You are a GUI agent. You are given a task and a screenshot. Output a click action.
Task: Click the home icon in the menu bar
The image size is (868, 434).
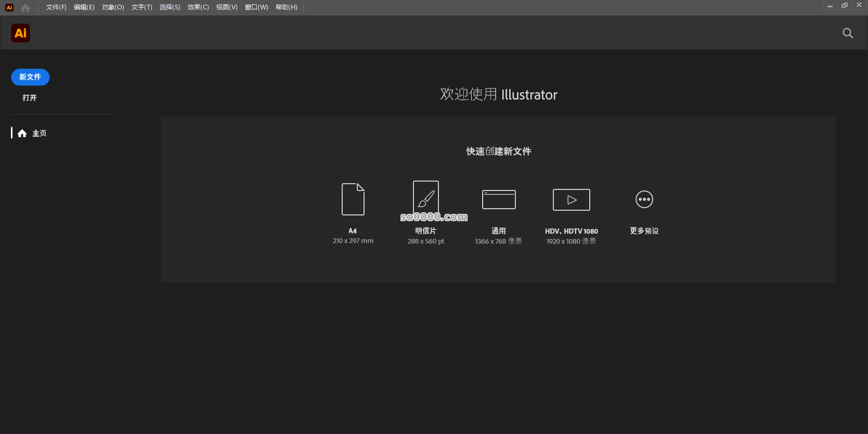click(25, 8)
